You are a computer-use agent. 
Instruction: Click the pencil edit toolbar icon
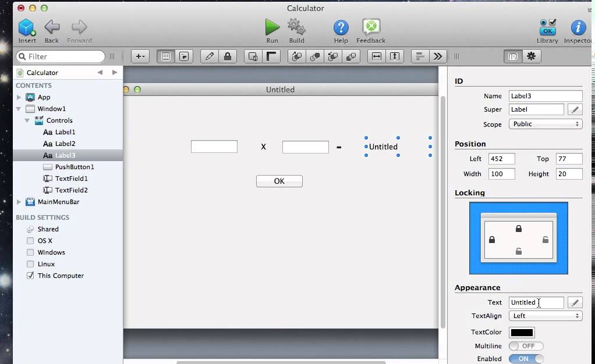click(210, 56)
